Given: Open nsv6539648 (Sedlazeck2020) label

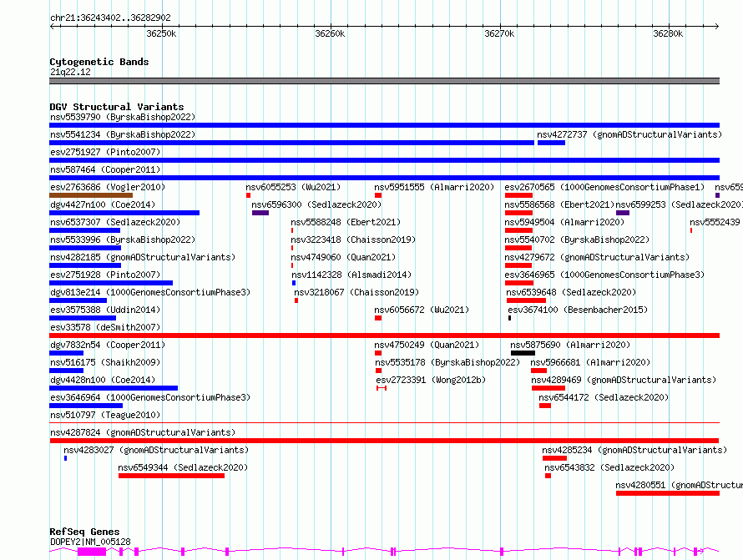Looking at the screenshot, I should tap(571, 292).
